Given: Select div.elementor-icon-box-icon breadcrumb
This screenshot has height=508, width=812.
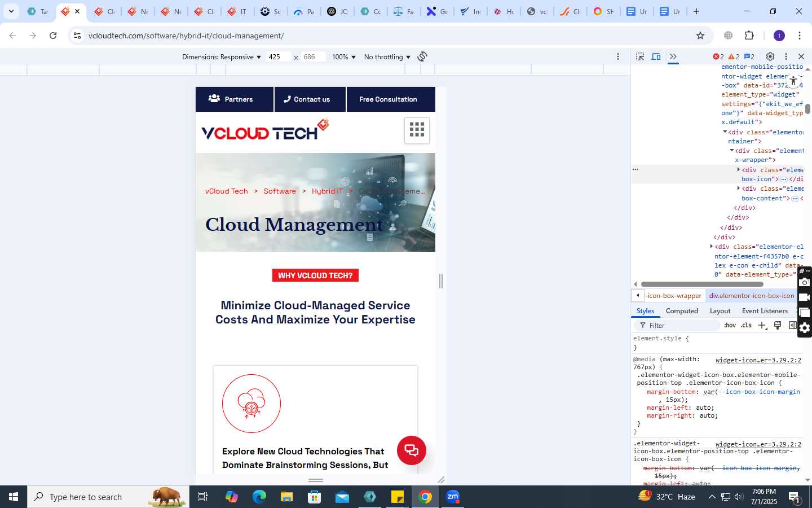Looking at the screenshot, I should 752,296.
